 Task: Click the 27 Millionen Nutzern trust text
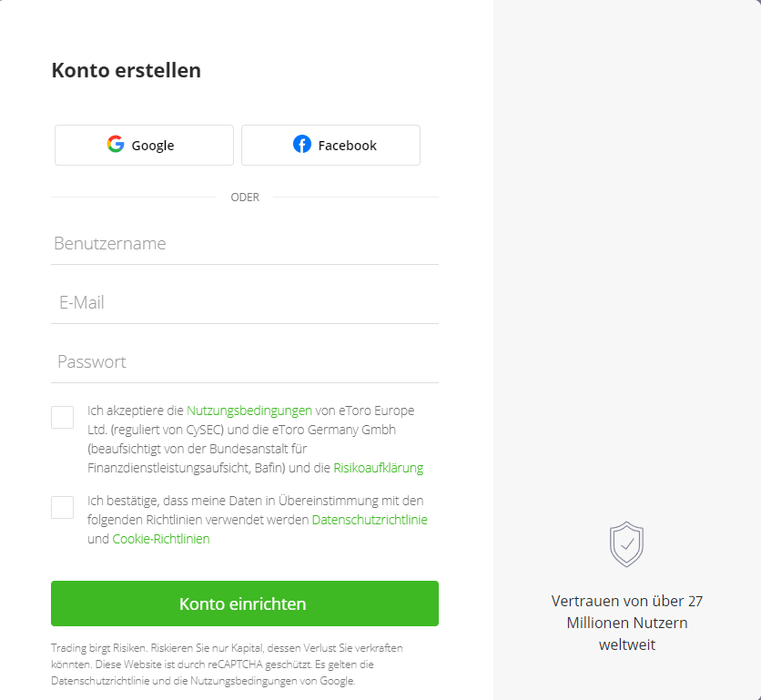[x=626, y=624]
